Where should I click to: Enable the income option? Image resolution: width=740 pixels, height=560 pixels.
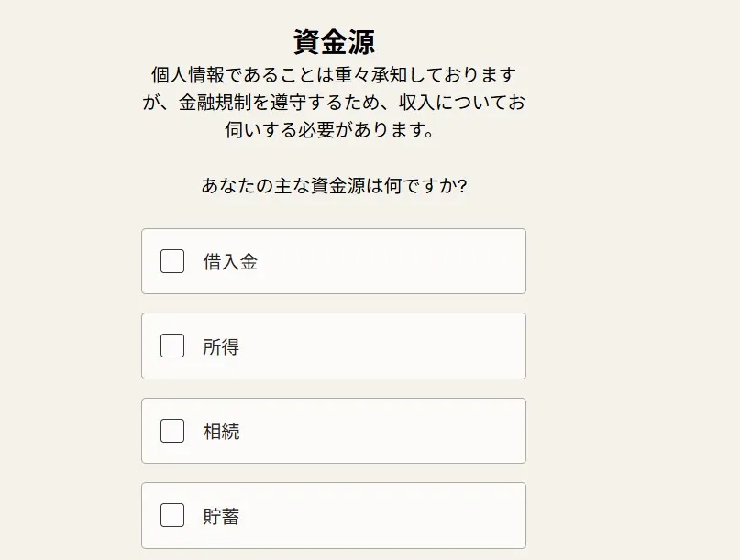[171, 346]
